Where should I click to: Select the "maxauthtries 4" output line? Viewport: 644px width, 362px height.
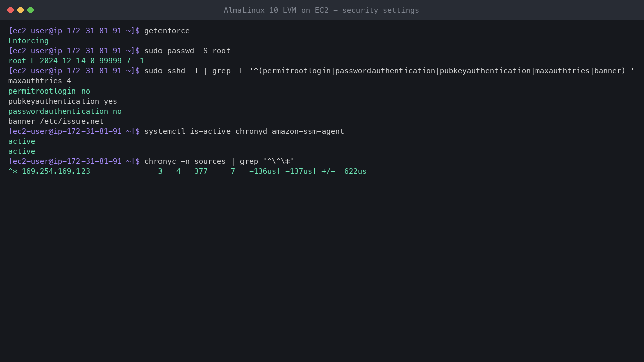tap(40, 81)
